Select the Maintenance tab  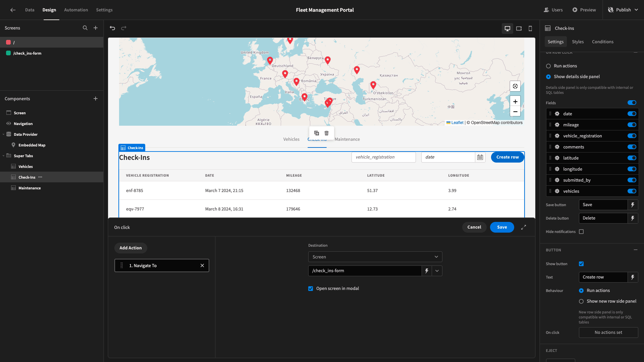click(x=347, y=139)
